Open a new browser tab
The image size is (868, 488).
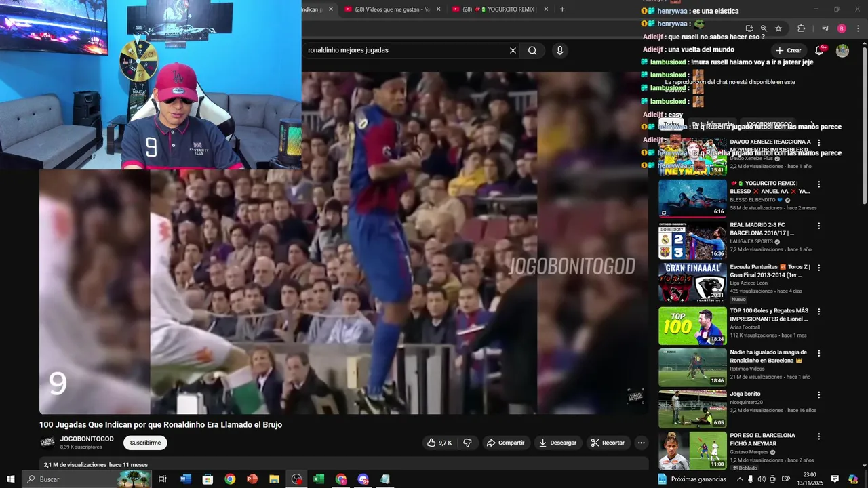[562, 9]
